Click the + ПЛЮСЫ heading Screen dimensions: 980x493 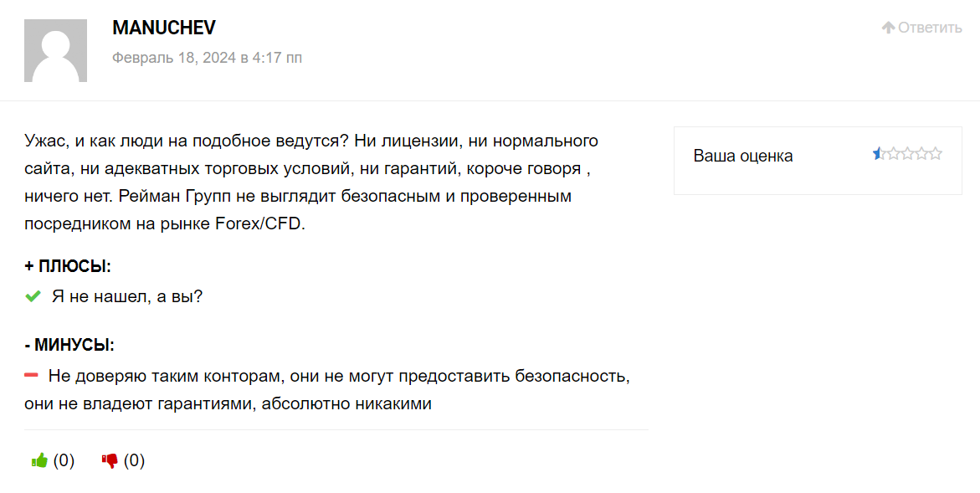(68, 266)
